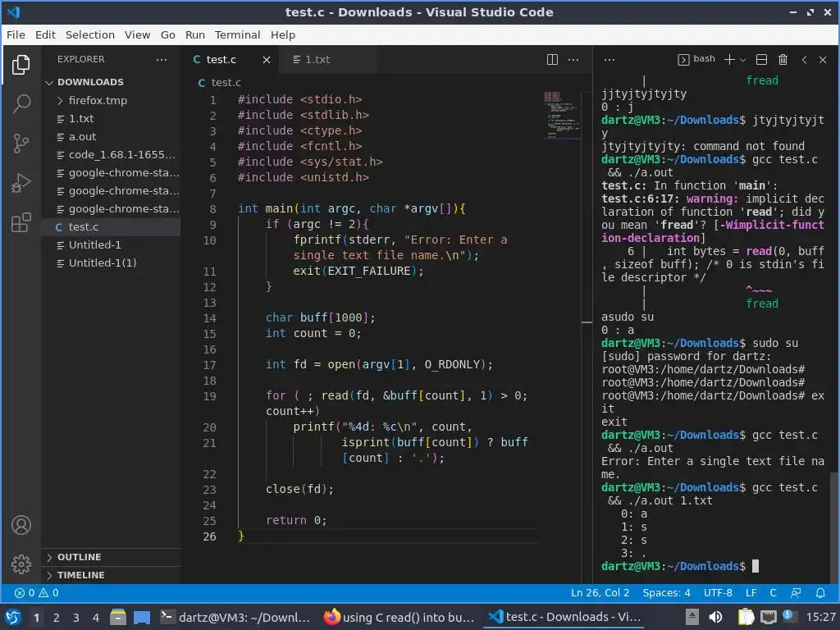
Task: Close the terminal panel
Action: 823,59
